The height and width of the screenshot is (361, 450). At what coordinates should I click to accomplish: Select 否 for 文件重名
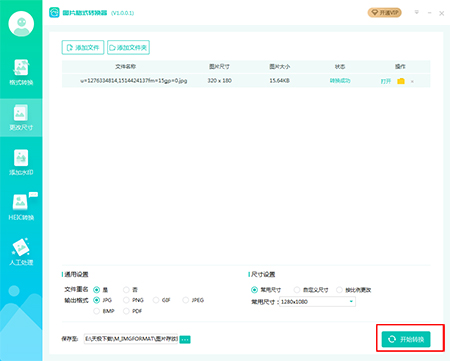point(126,289)
